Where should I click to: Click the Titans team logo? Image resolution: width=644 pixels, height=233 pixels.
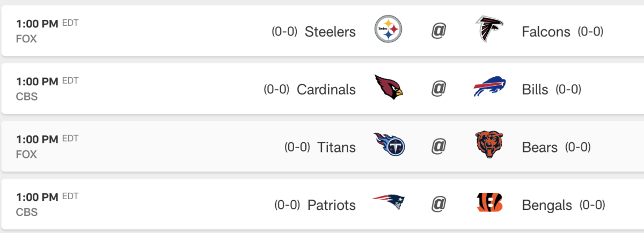pyautogui.click(x=389, y=146)
